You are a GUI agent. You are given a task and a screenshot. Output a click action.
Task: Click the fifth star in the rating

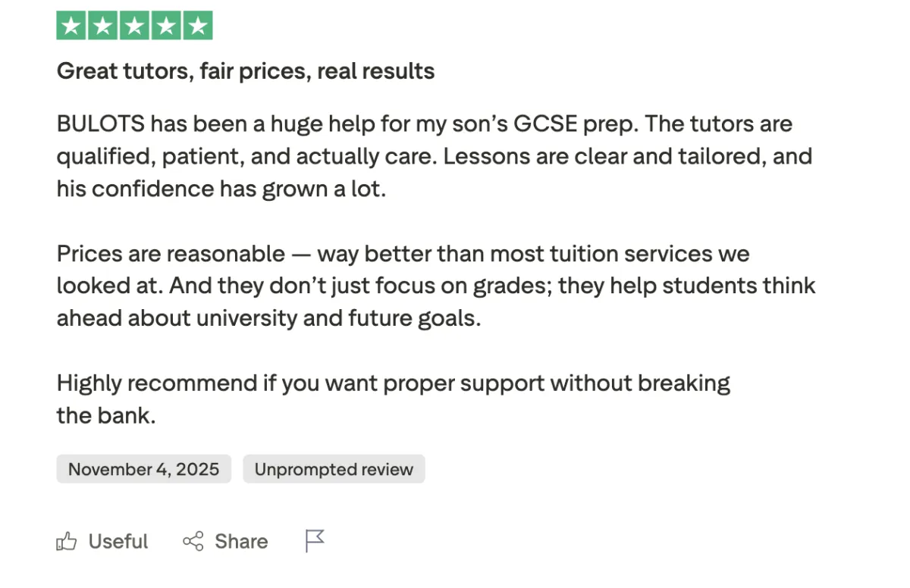198,26
